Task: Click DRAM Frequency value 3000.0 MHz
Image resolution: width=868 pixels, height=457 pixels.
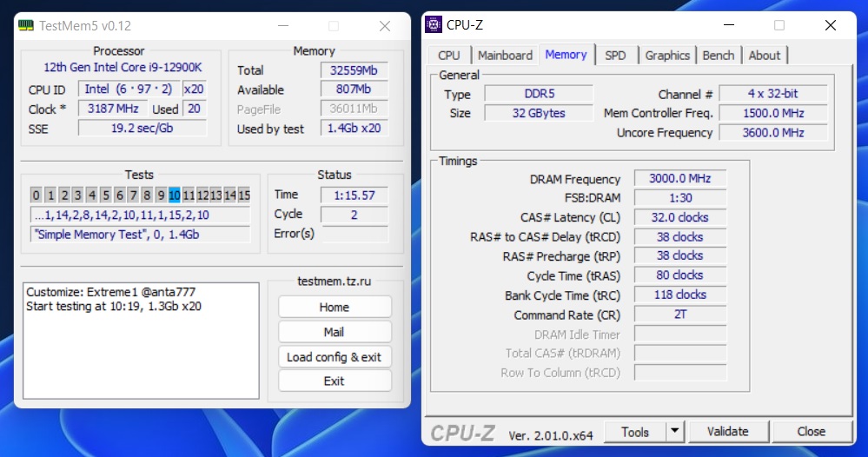Action: pos(680,178)
